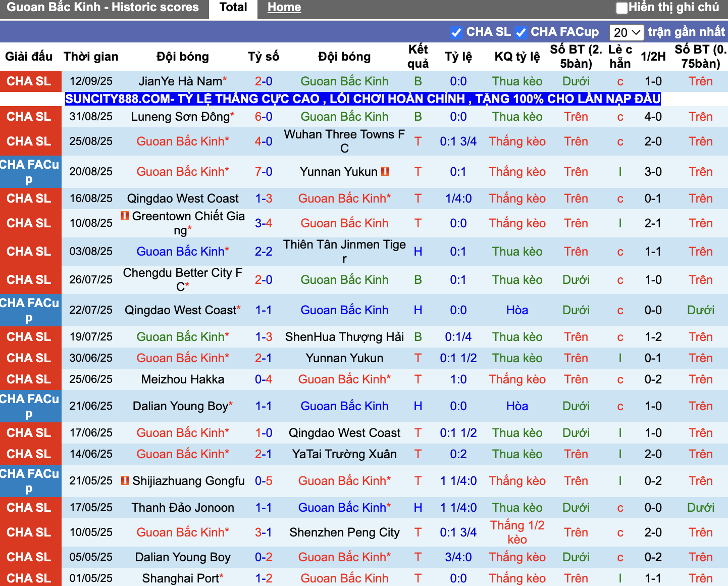Click the 1-2 half-time score on 19/07/25

(x=653, y=337)
